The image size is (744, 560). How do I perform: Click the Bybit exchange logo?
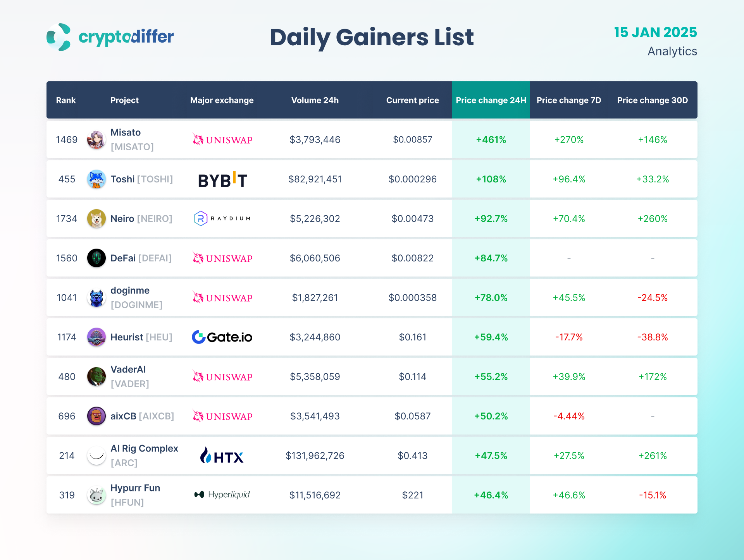point(222,180)
